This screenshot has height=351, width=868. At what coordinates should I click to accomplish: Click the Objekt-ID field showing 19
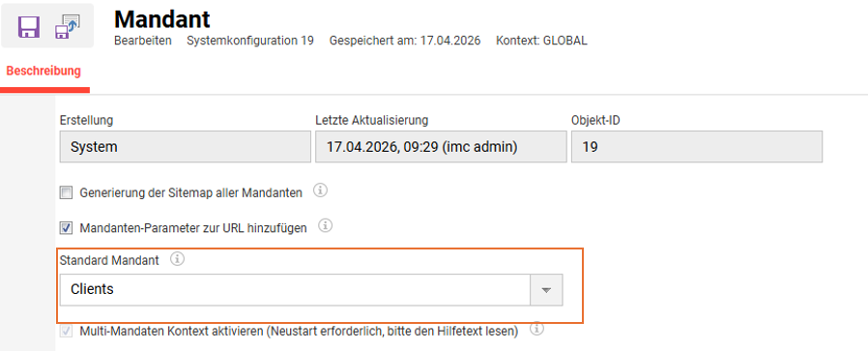click(697, 147)
